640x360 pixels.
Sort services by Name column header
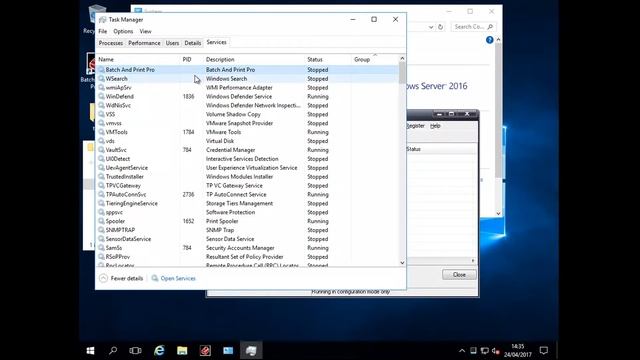(x=106, y=60)
